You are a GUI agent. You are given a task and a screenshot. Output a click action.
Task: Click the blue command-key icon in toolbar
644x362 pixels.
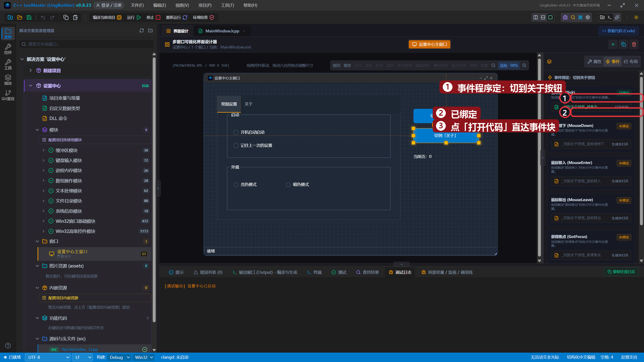[x=580, y=17]
